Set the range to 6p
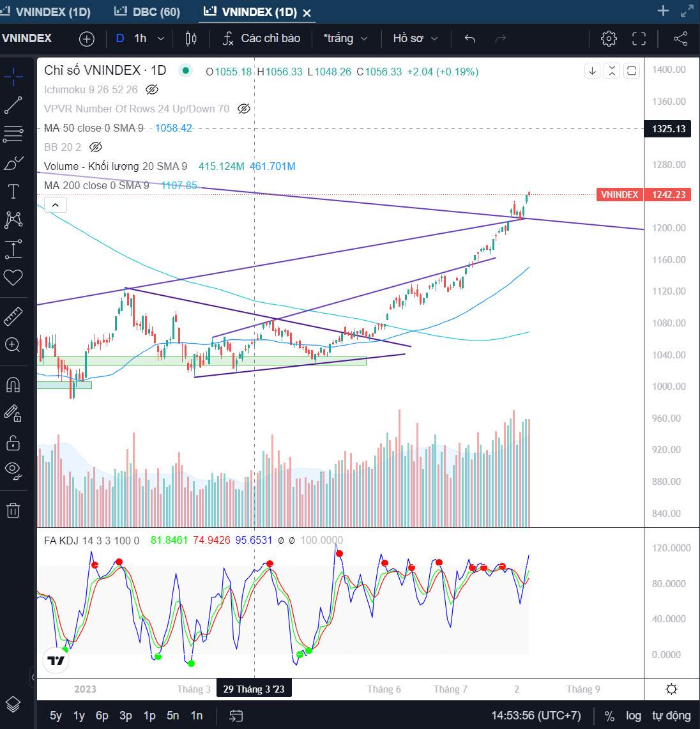The height and width of the screenshot is (729, 700). coord(102,716)
